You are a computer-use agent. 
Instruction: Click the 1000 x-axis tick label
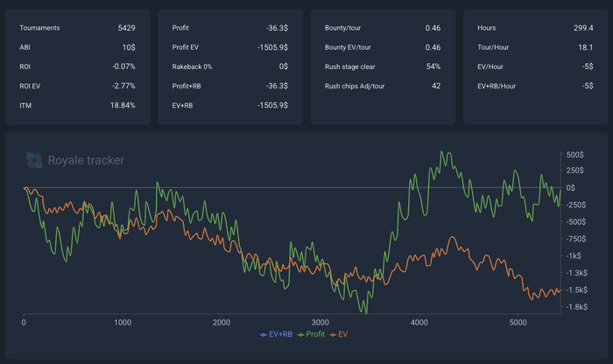pyautogui.click(x=123, y=323)
